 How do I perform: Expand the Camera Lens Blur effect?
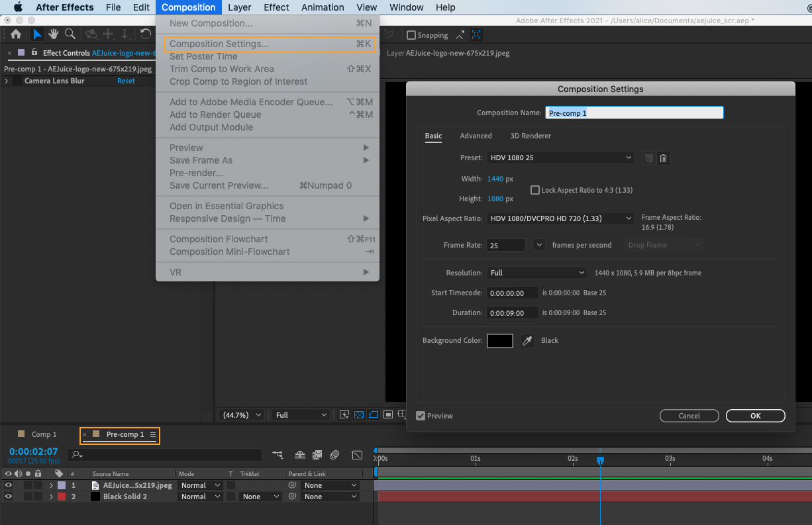(7, 81)
